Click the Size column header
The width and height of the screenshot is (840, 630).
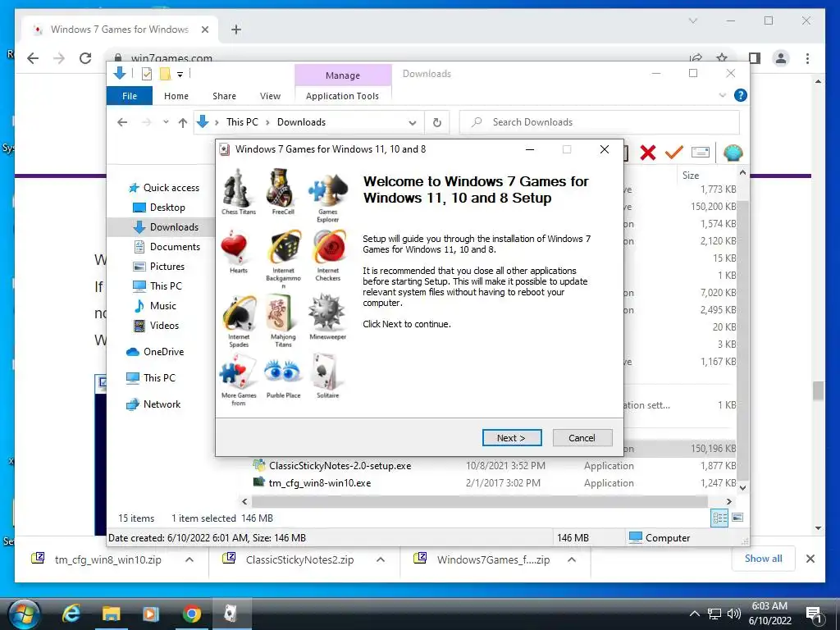691,176
